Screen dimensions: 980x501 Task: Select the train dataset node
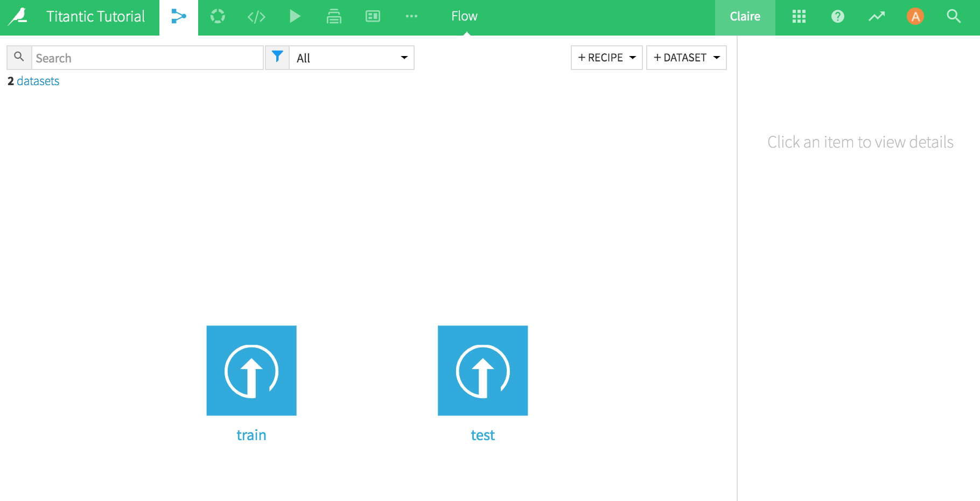coord(251,371)
